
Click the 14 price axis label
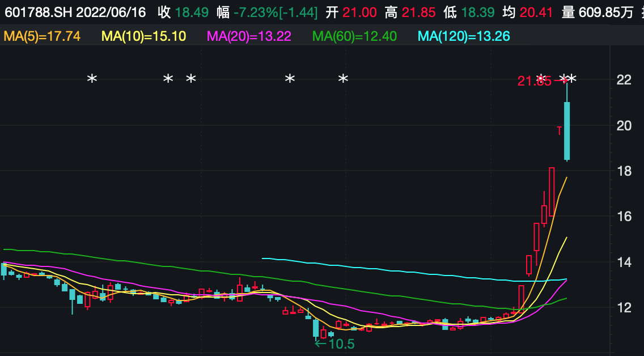[x=624, y=261]
